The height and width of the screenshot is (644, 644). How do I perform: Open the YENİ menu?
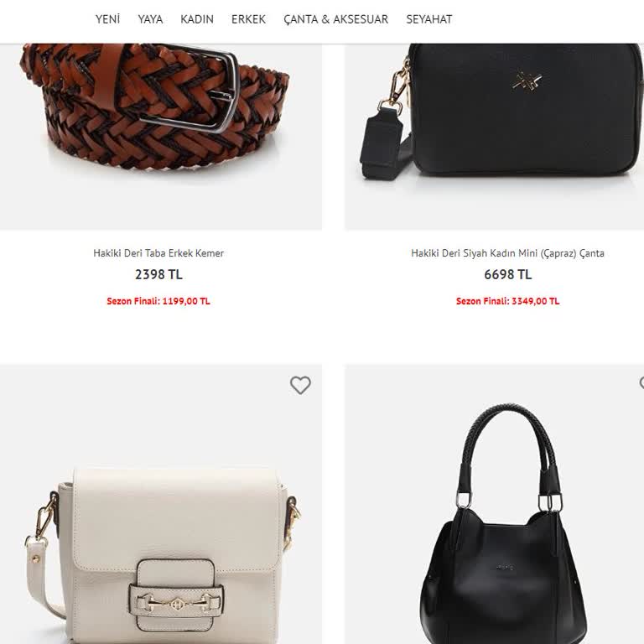click(107, 19)
